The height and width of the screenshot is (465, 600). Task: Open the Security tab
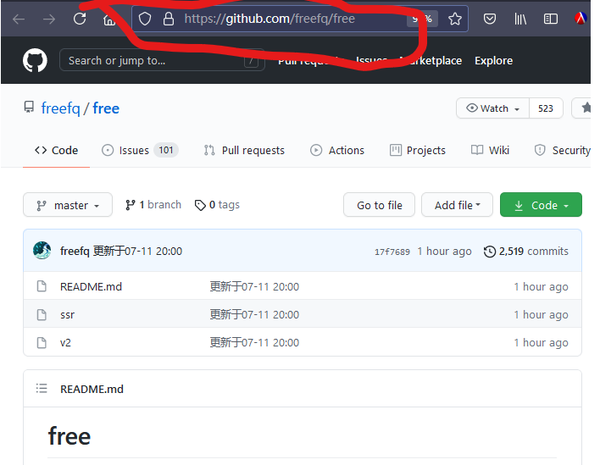(562, 150)
